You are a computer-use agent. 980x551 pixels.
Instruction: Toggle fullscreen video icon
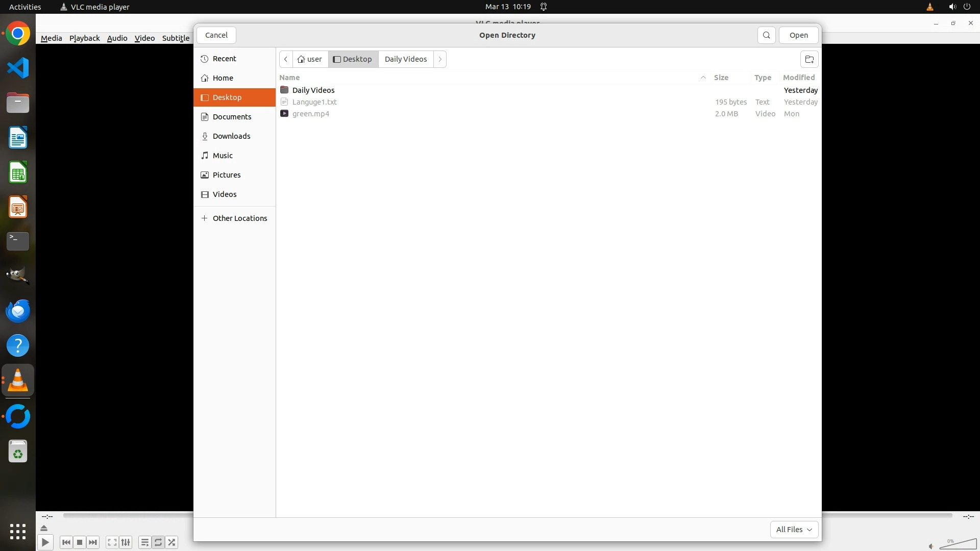point(112,542)
